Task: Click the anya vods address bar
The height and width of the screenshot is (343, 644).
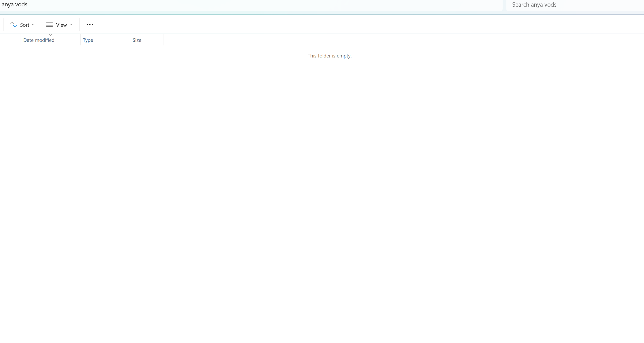Action: point(251,5)
